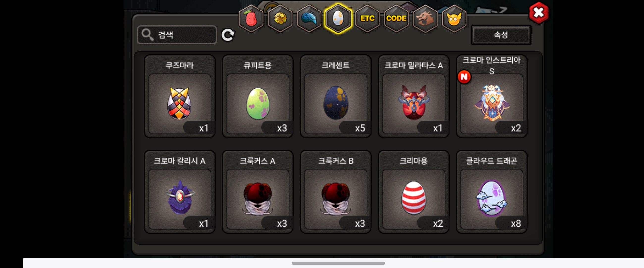Open the new 크로마 인스트리아 S egg
This screenshot has width=644, height=268.
pos(491,97)
